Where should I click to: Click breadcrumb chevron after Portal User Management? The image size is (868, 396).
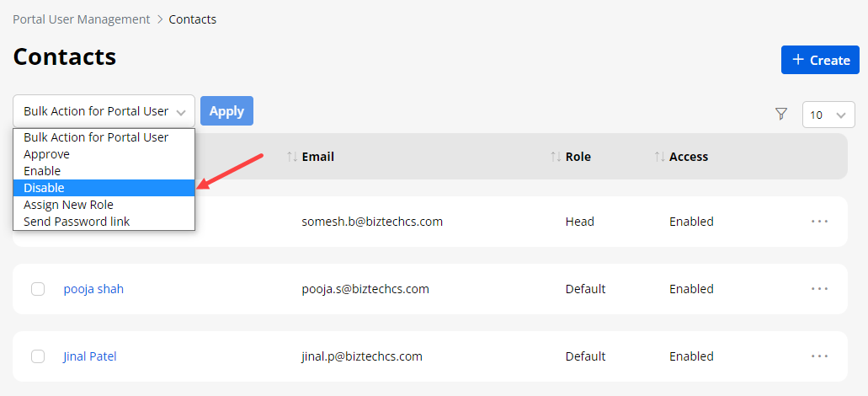(160, 19)
